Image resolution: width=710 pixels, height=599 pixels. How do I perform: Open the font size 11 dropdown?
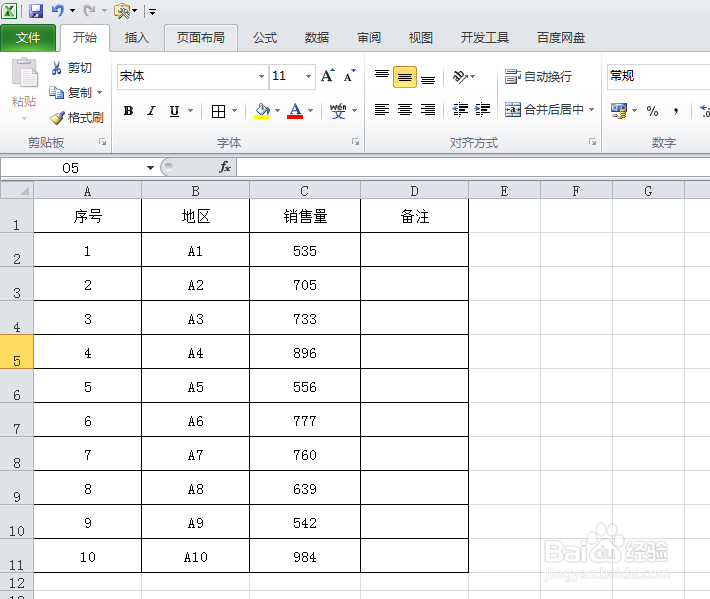308,76
